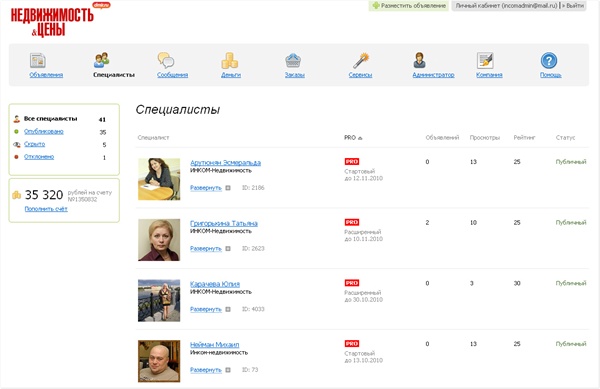Go to the Объявления menu link

[46, 75]
